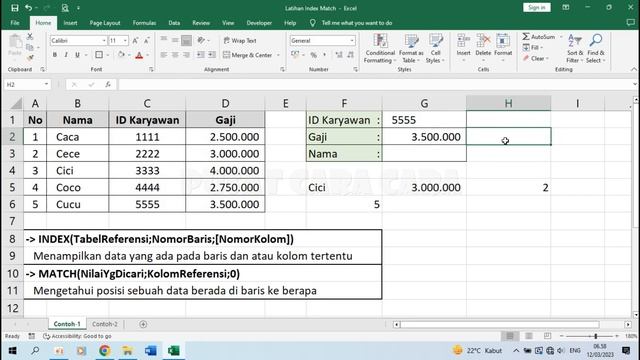
Task: Switch to the Insert ribbon tab
Action: tap(70, 23)
